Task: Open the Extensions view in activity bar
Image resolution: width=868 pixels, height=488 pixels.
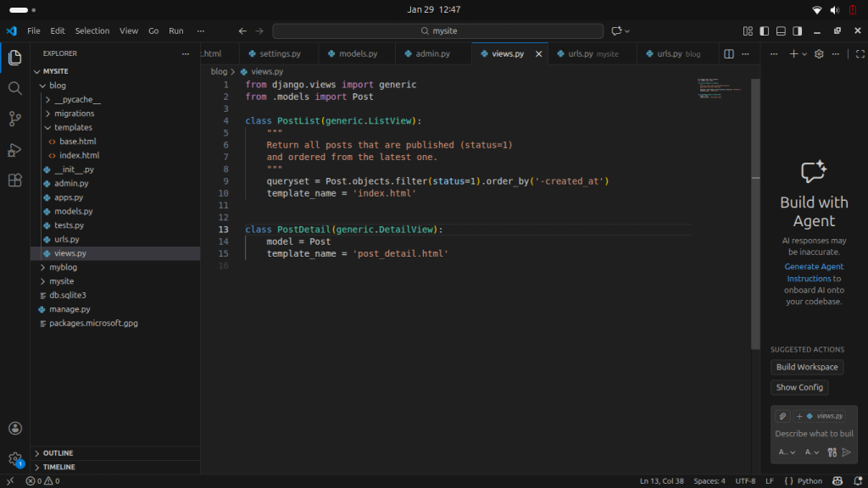Action: (x=14, y=180)
